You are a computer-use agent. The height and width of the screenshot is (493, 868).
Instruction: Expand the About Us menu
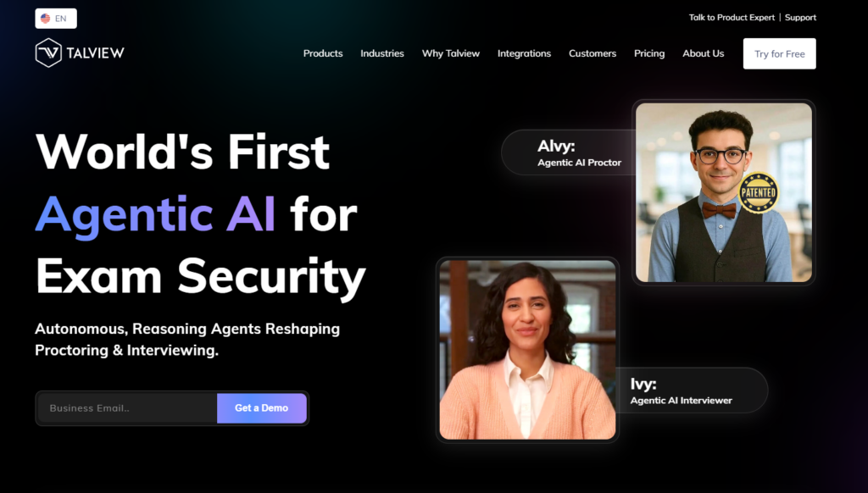click(703, 53)
